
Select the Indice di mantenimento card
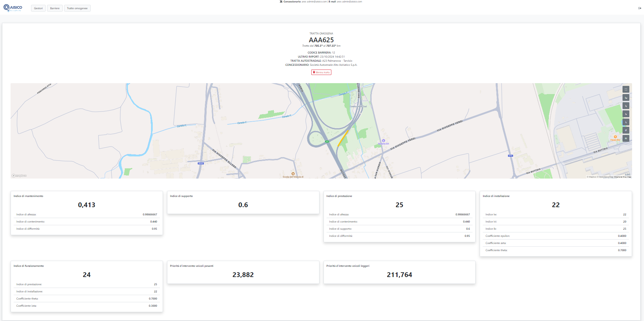click(x=87, y=213)
